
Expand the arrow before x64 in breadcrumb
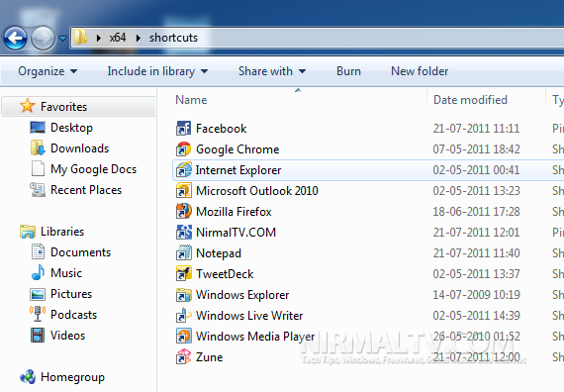click(99, 38)
